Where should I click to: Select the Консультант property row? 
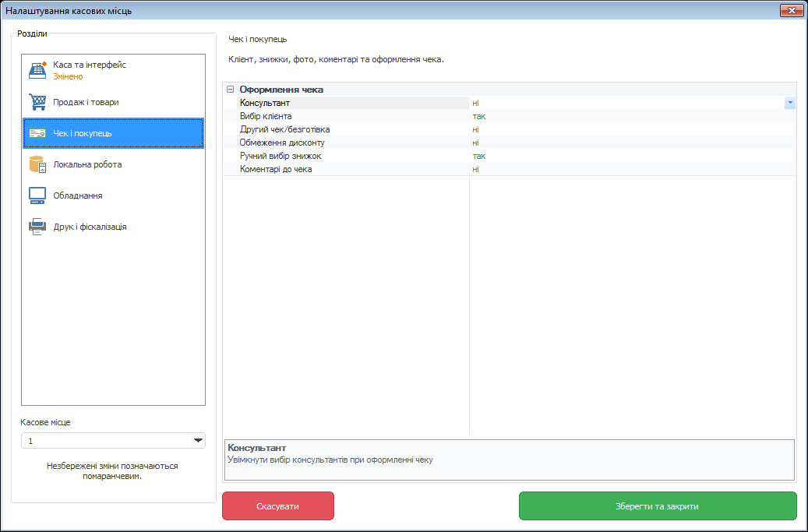[x=510, y=103]
